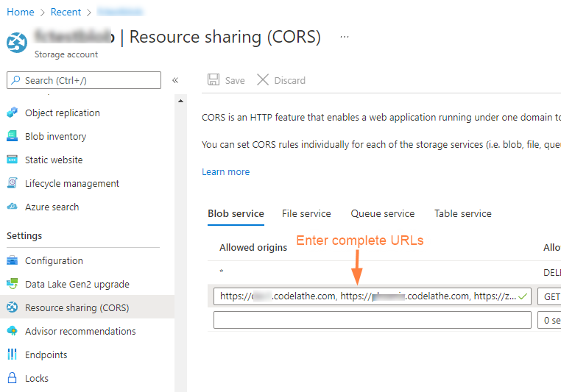Screen dimensions: 561x392
Task: Click the Endpoints icon in sidebar
Action: pyautogui.click(x=12, y=355)
